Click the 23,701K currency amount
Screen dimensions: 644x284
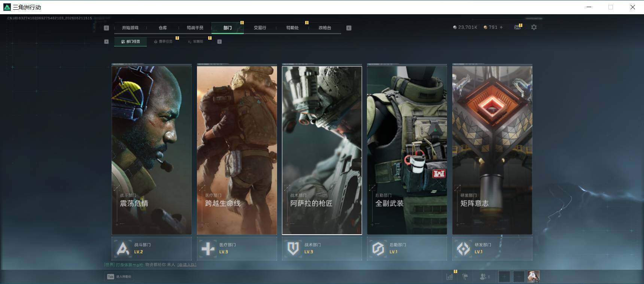[x=468, y=27]
